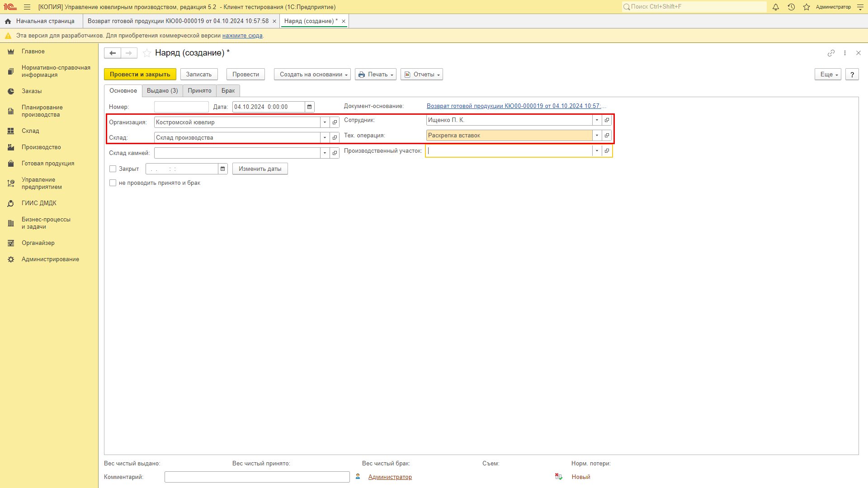Expand Производственный участок dropdown list
This screenshot has height=488, width=868.
(597, 151)
